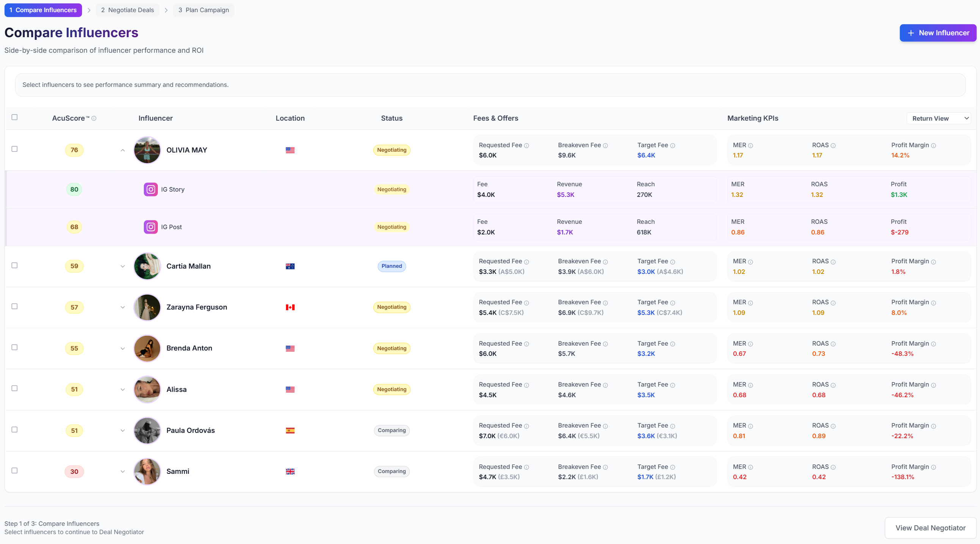Expand Zarayna Ferguson's row details
The height and width of the screenshot is (544, 980).
pyautogui.click(x=123, y=307)
